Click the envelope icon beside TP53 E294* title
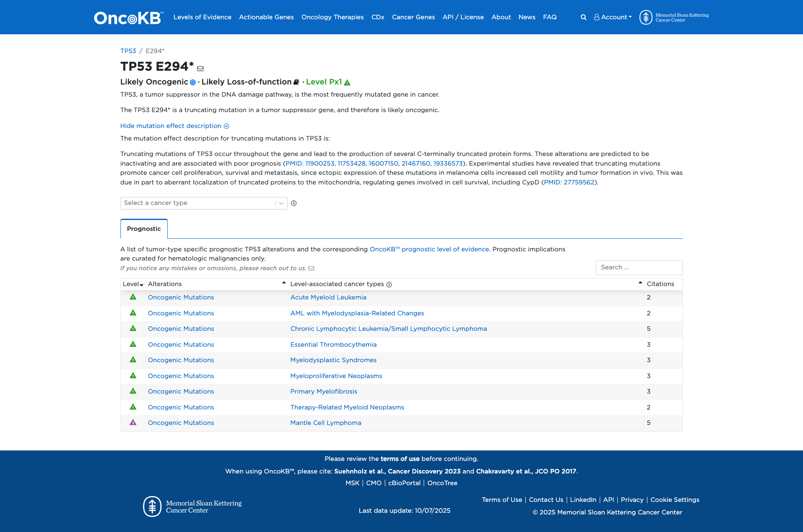The width and height of the screenshot is (803, 532). (201, 69)
